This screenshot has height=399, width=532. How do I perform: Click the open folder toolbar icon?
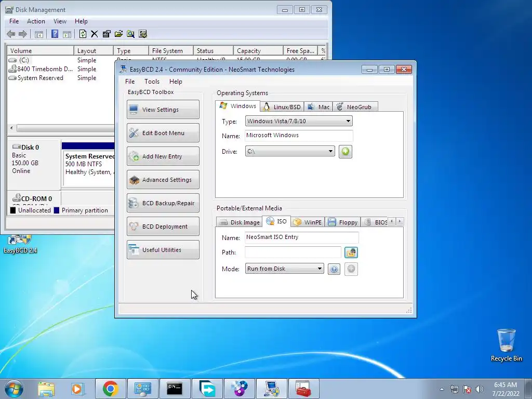[118, 34]
